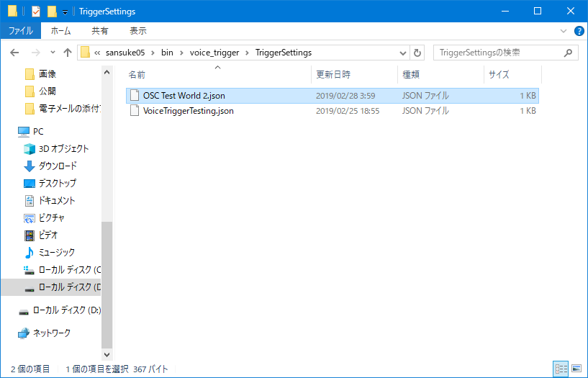The height and width of the screenshot is (378, 588).
Task: Expand the address bar history dropdown
Action: [x=403, y=53]
